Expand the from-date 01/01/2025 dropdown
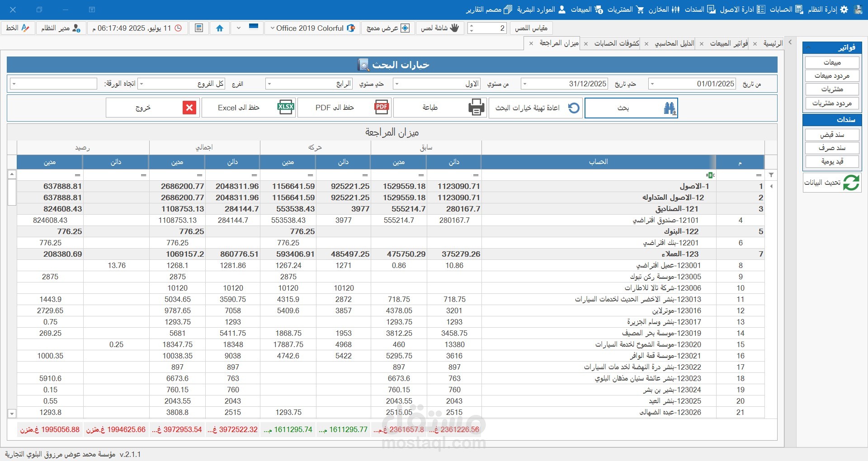 tap(652, 84)
